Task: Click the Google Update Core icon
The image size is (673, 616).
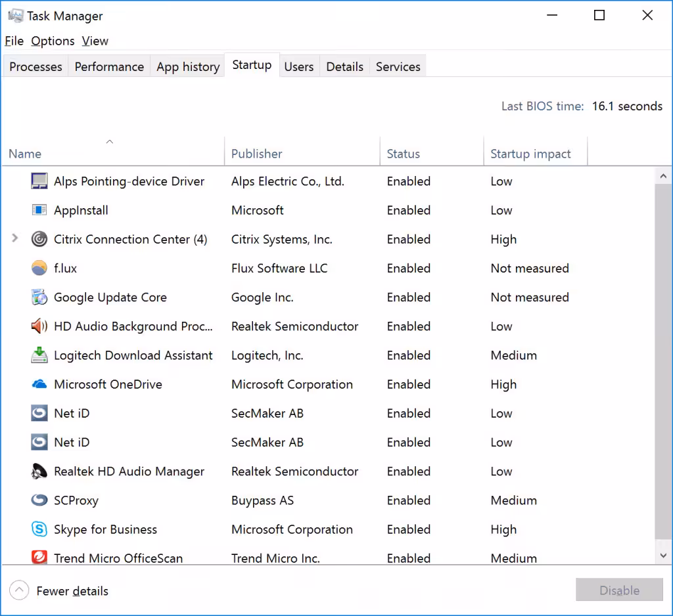Action: 39,297
